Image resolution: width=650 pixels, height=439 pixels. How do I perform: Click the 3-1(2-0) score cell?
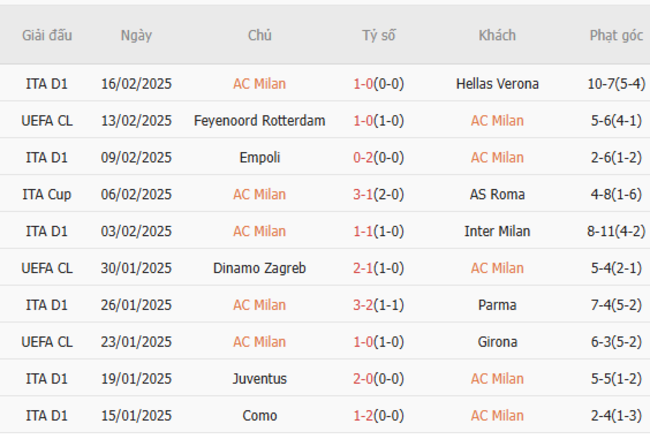click(x=379, y=194)
